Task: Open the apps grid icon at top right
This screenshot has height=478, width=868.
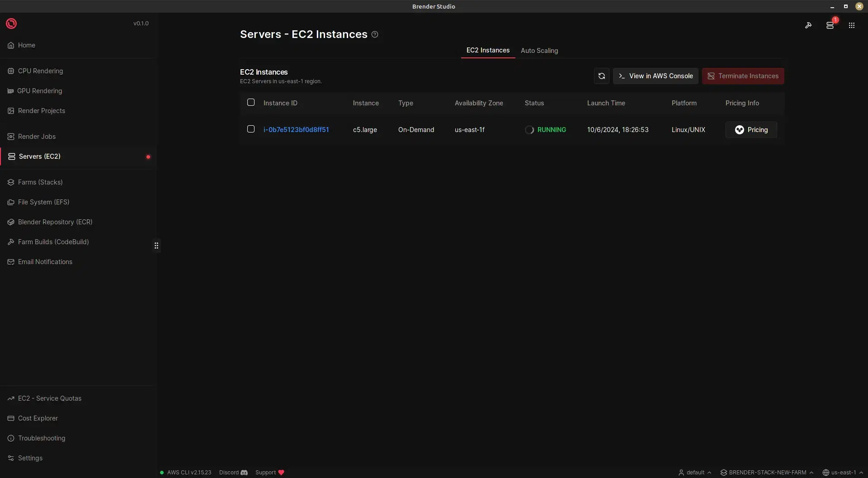Action: pos(852,26)
